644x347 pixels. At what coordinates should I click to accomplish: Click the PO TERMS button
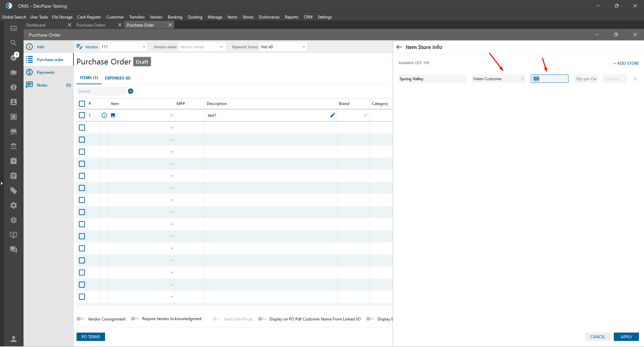point(91,337)
